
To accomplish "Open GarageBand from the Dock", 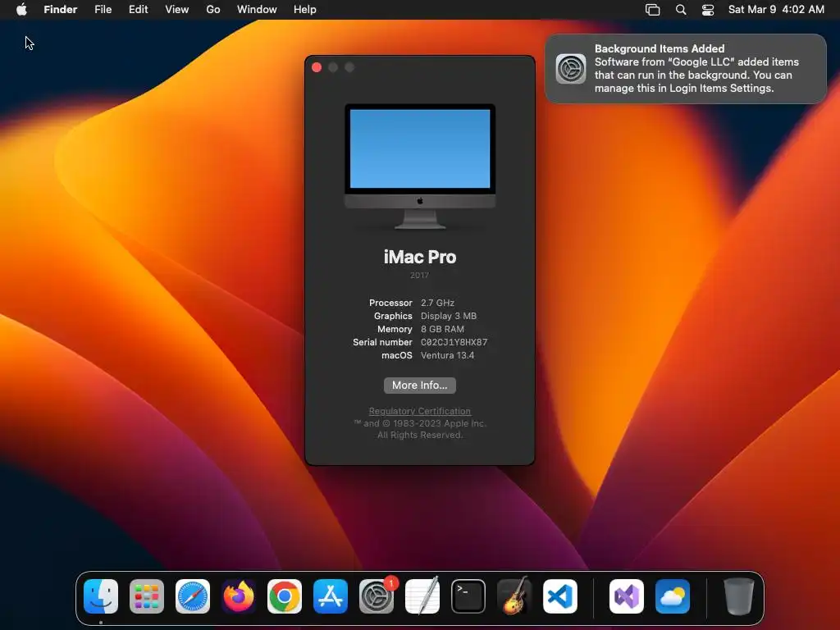I will pos(514,596).
